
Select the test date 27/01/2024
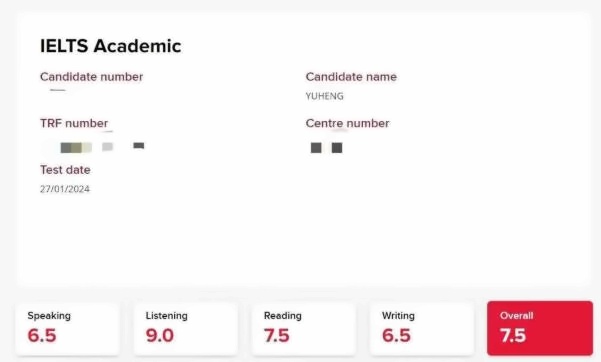point(65,189)
